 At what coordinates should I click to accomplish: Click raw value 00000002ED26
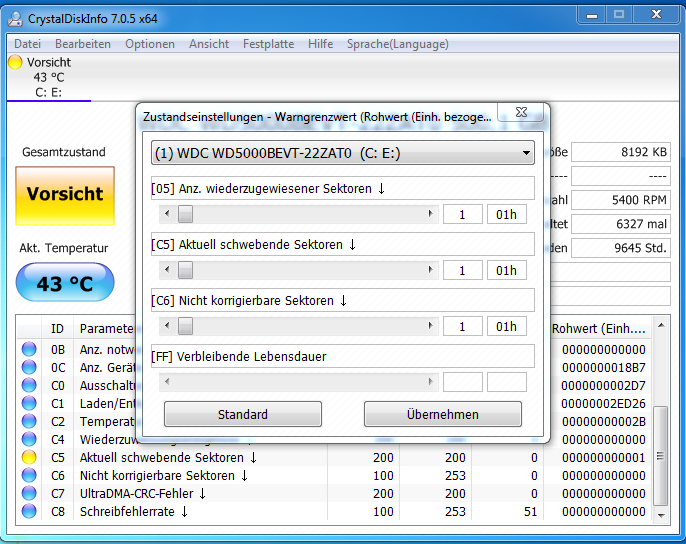[x=604, y=404]
